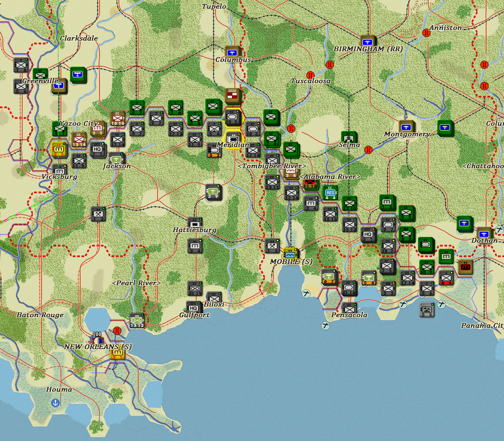
Task: Select the brown air counter at Greenville
Action: pyautogui.click(x=60, y=86)
